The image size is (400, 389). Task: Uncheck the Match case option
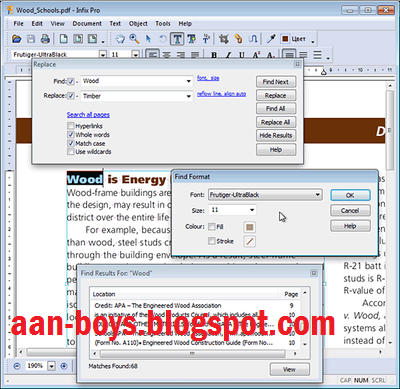[71, 143]
